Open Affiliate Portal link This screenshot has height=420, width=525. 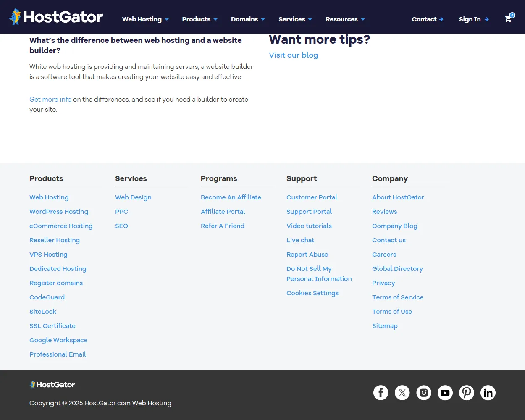click(x=223, y=212)
